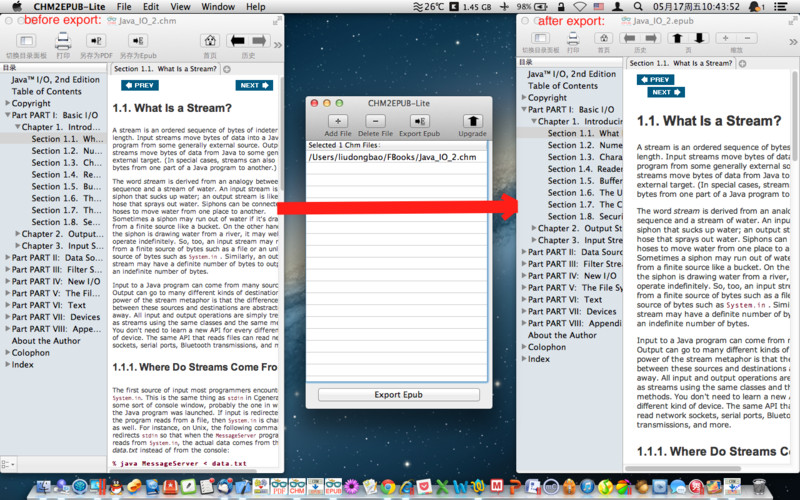Viewport: 800px width, 500px height.
Task: Open toolbar overflow chevron in epub window
Action: [793, 42]
